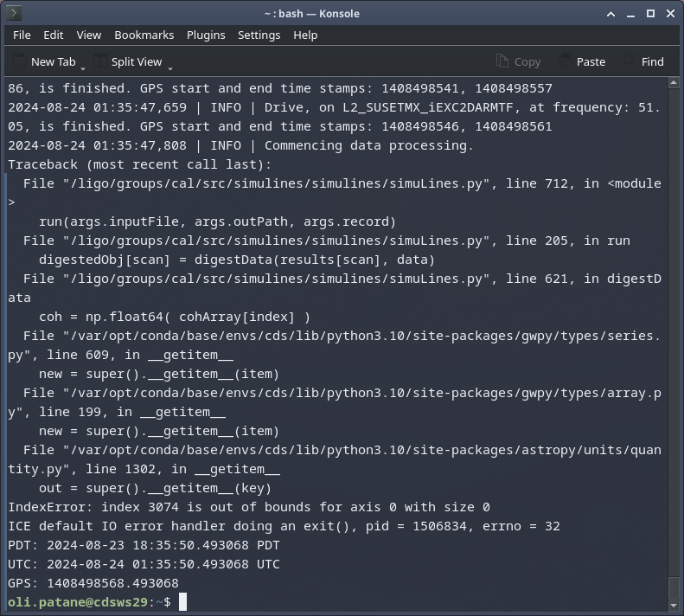Image resolution: width=684 pixels, height=616 pixels.
Task: Click the Keep Above window button
Action: click(x=611, y=14)
